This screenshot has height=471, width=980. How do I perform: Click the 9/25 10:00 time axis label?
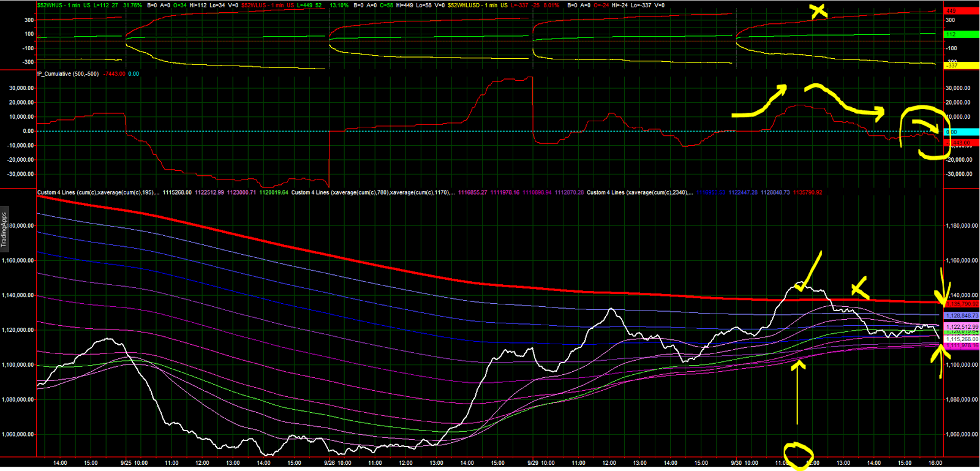coord(134,463)
